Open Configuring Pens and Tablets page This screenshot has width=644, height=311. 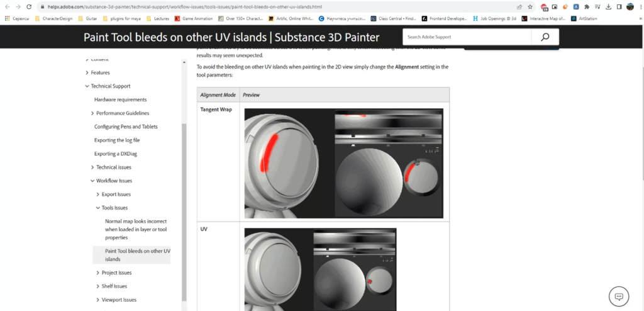[126, 127]
